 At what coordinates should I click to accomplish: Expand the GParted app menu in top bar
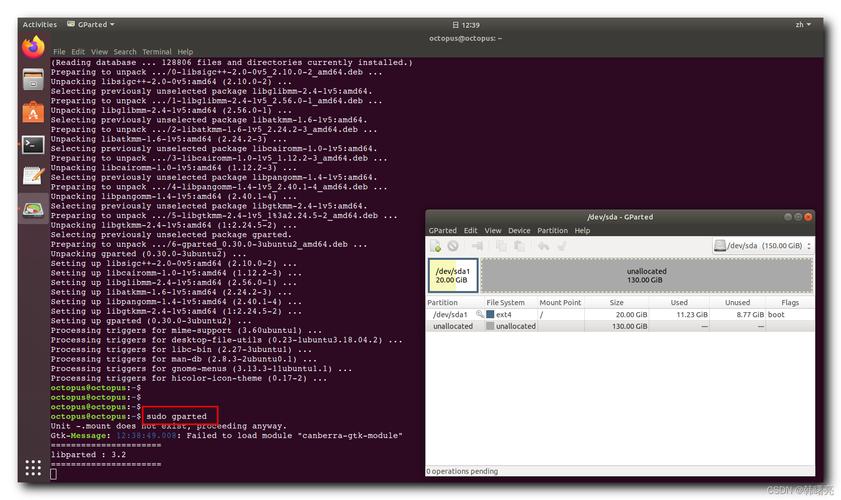point(90,24)
